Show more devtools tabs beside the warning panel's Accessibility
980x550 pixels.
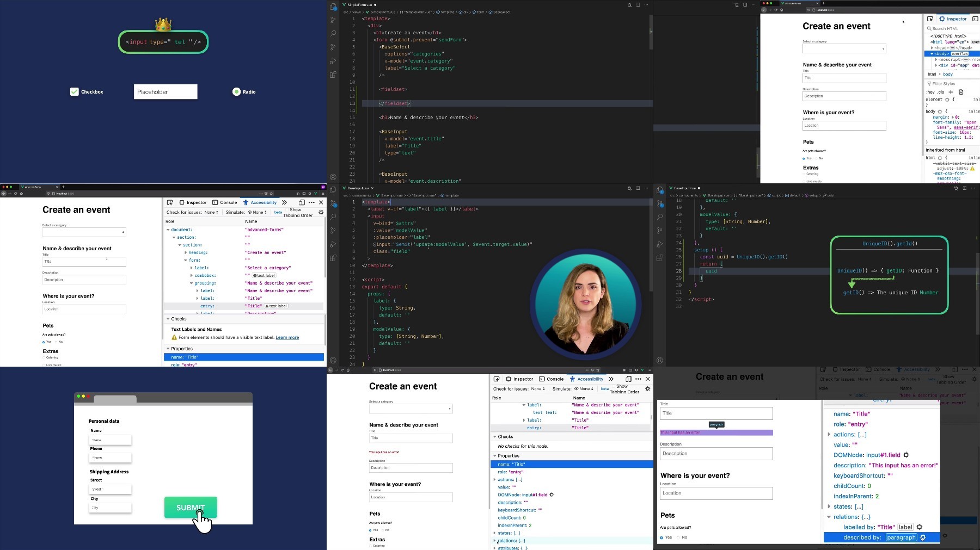point(284,202)
